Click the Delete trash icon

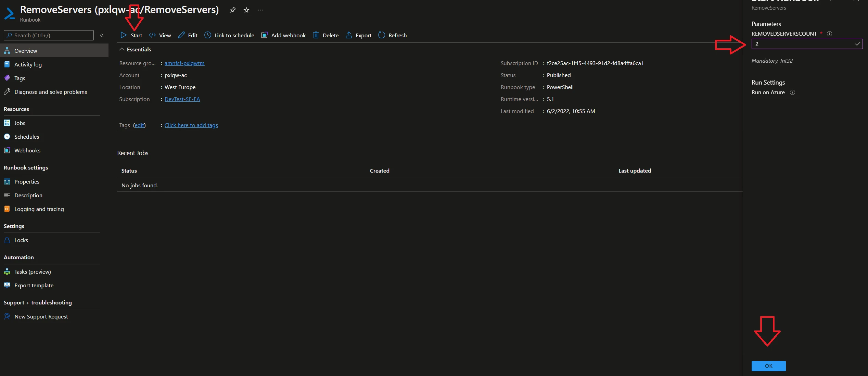[x=316, y=35]
